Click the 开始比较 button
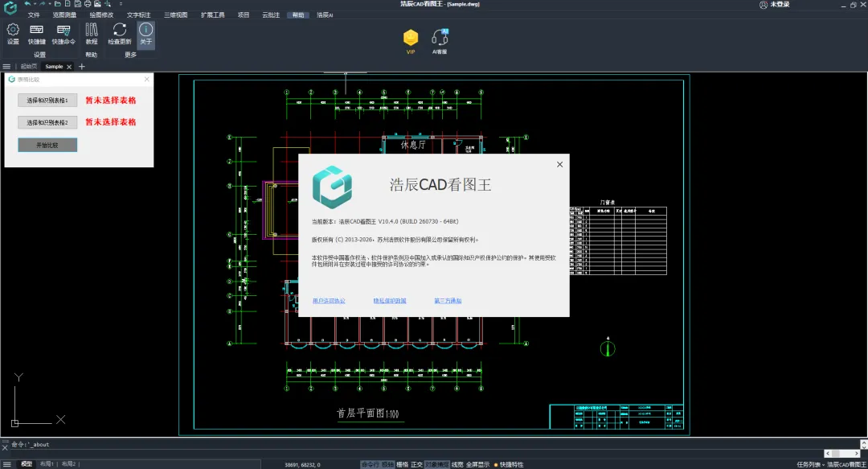The image size is (868, 469). 47,145
